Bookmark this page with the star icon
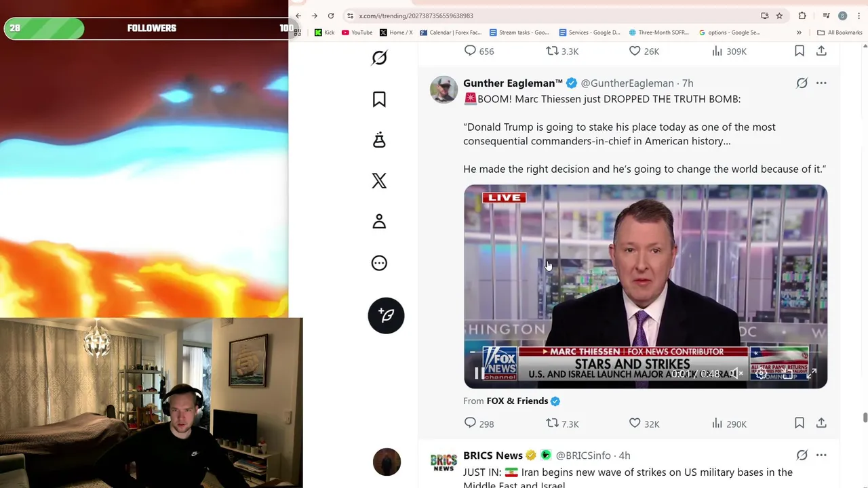The width and height of the screenshot is (868, 488). coord(779,16)
